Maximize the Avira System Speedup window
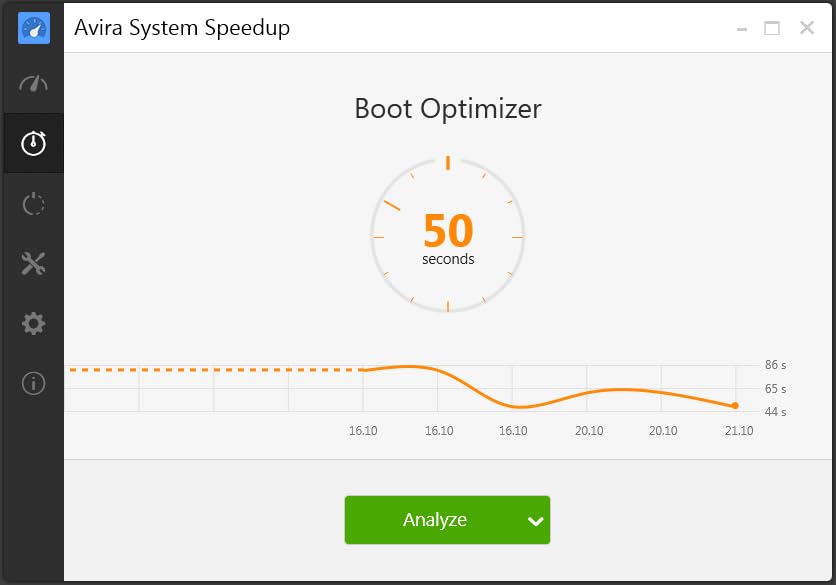This screenshot has height=585, width=836. pos(772,28)
